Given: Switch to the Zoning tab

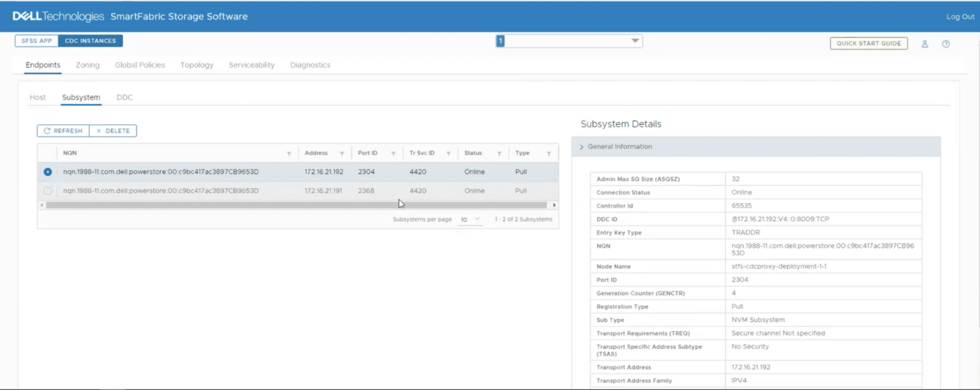Looking at the screenshot, I should pos(87,65).
